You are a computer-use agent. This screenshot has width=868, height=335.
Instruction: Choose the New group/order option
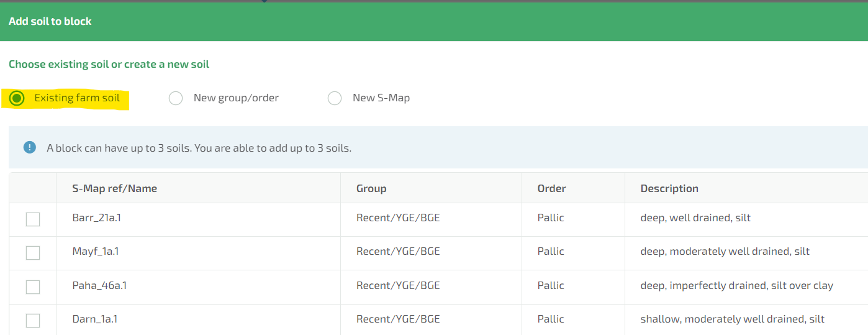pyautogui.click(x=176, y=98)
